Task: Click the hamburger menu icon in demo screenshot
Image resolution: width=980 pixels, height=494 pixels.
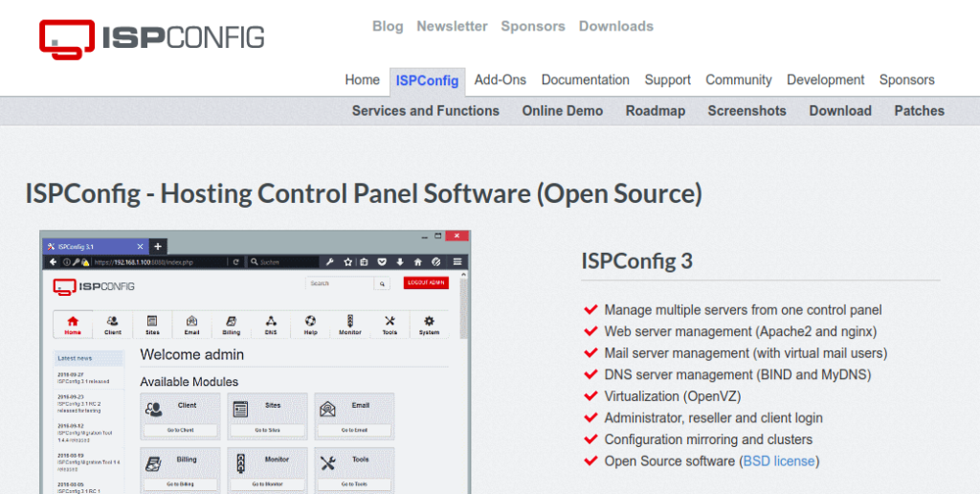Action: (457, 262)
